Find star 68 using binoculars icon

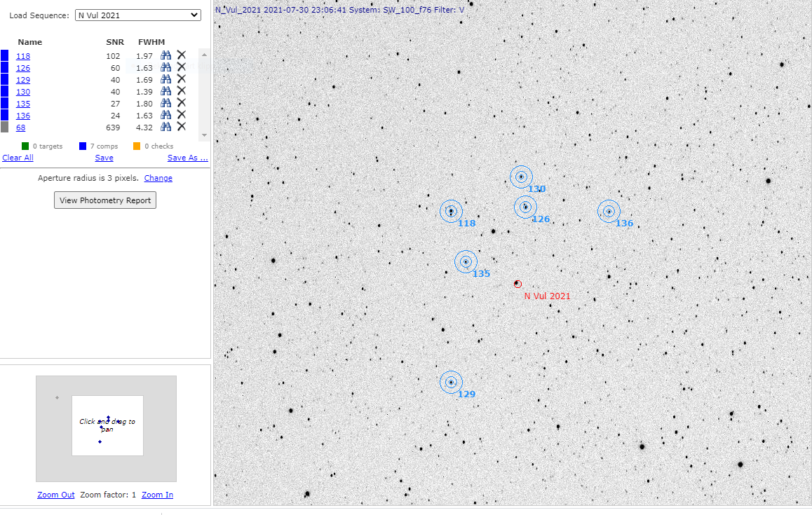[166, 127]
